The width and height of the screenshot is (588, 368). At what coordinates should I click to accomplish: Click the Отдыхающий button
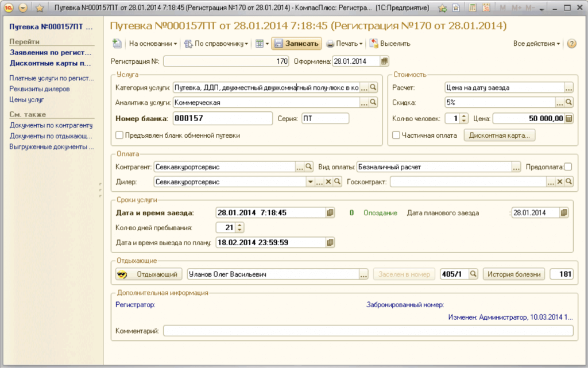point(149,274)
